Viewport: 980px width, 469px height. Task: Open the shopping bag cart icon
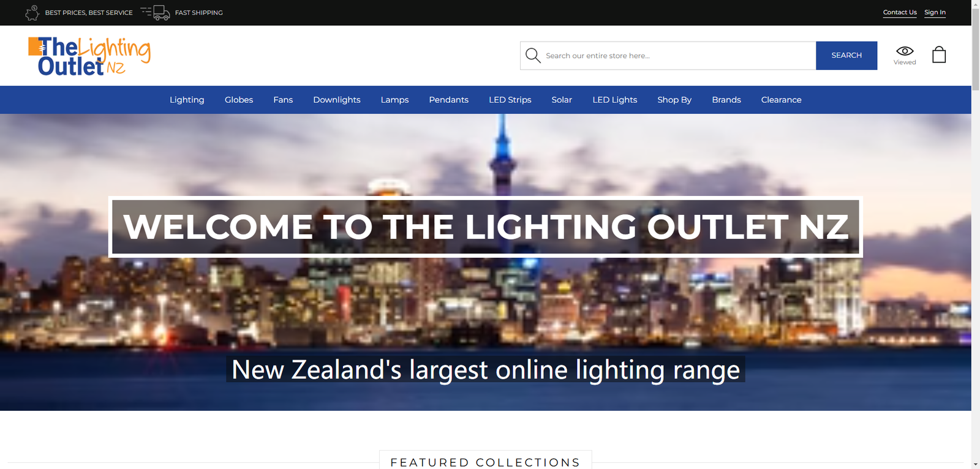939,55
